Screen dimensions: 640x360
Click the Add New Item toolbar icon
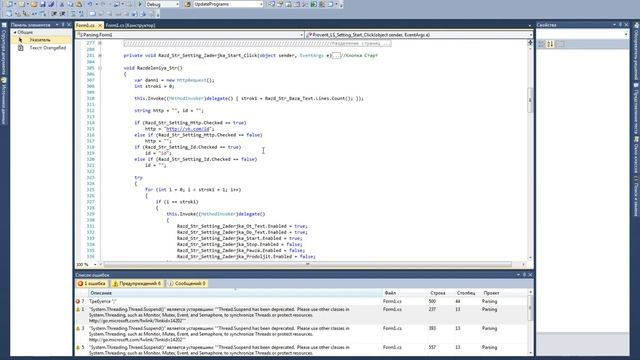click(x=21, y=4)
